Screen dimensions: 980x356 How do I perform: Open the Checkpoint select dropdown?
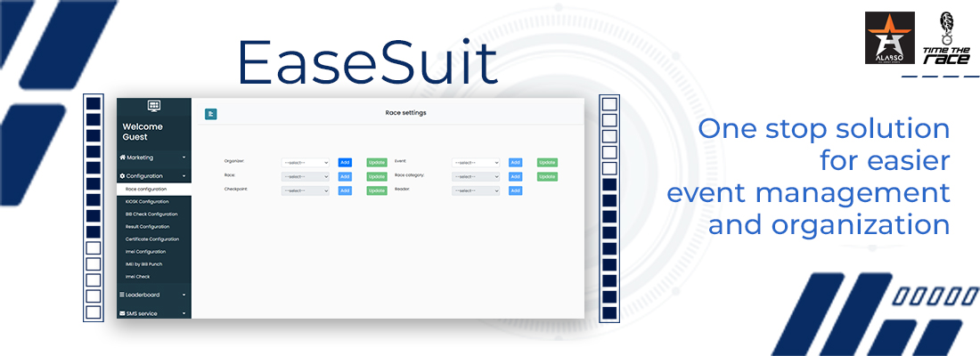pos(305,190)
